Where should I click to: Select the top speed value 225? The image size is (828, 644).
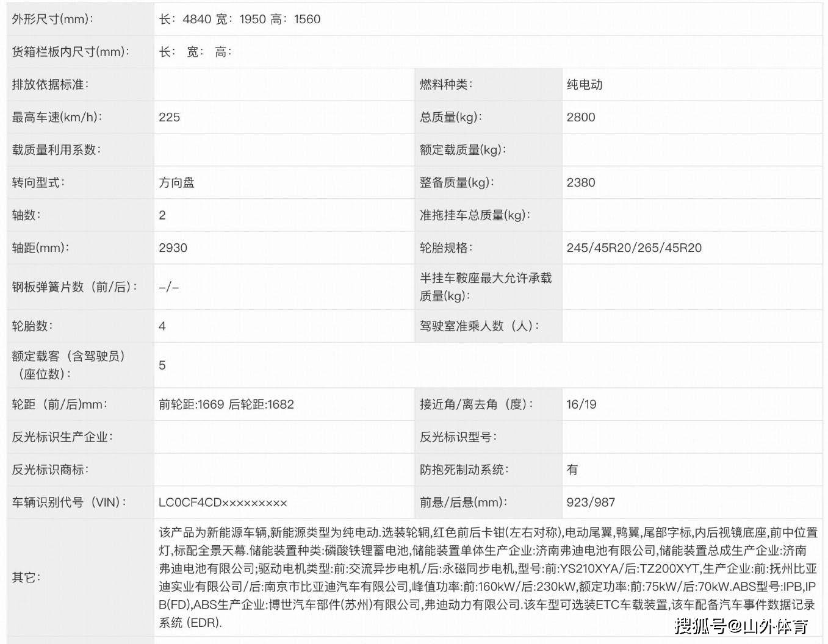(170, 117)
